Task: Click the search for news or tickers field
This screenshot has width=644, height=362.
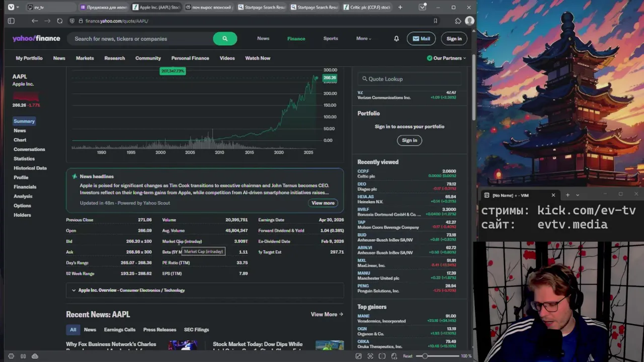Action: [141, 39]
